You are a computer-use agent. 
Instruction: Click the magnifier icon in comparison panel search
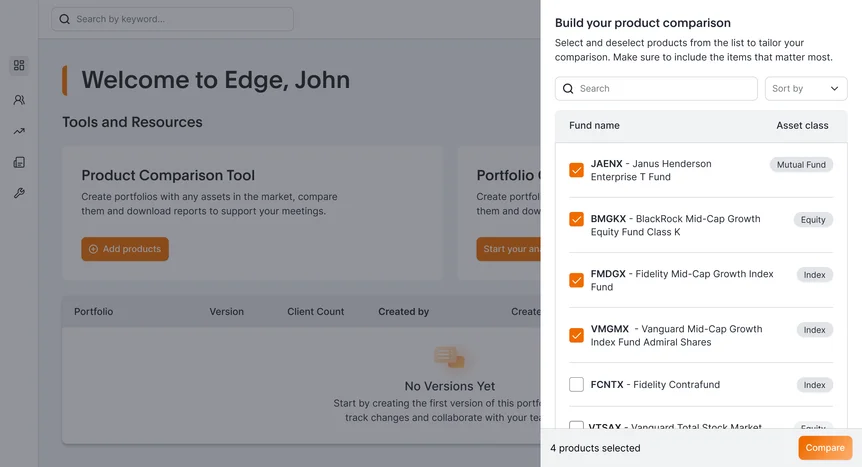coord(568,89)
